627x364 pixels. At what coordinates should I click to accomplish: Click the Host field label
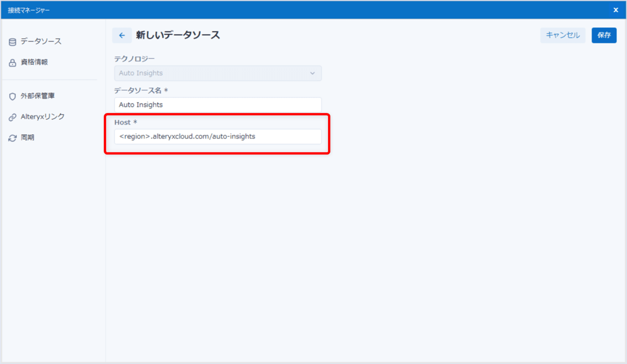click(126, 122)
